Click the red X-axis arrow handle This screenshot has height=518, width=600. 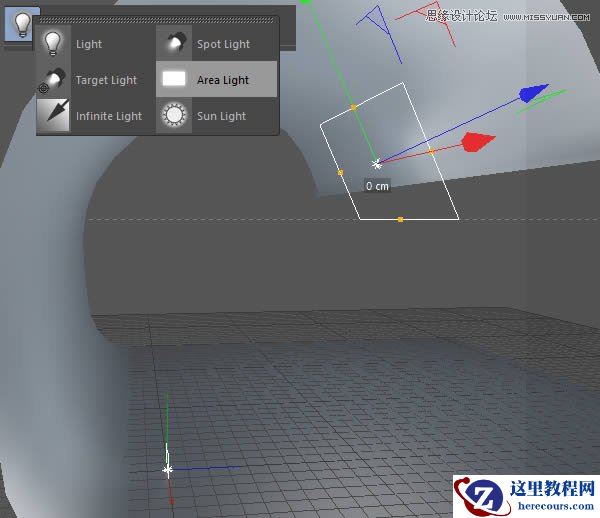pos(478,142)
